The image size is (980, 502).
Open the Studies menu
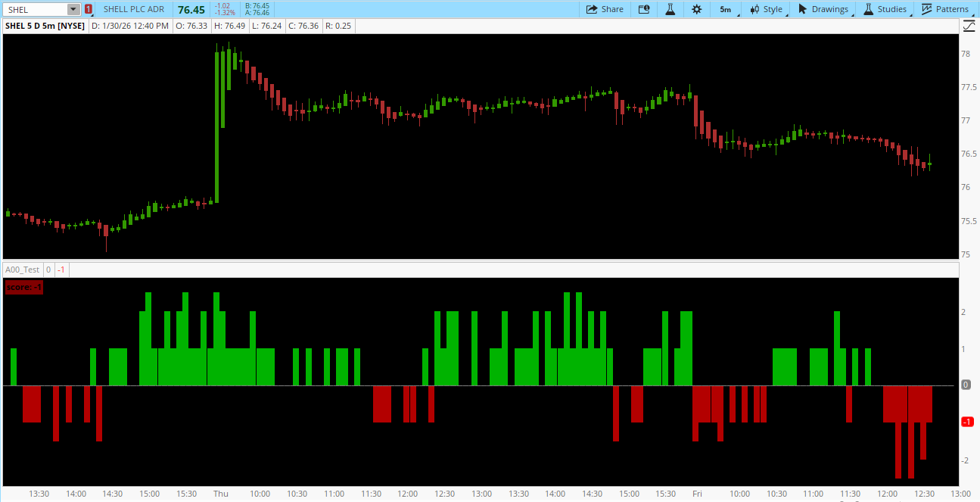[x=885, y=9]
